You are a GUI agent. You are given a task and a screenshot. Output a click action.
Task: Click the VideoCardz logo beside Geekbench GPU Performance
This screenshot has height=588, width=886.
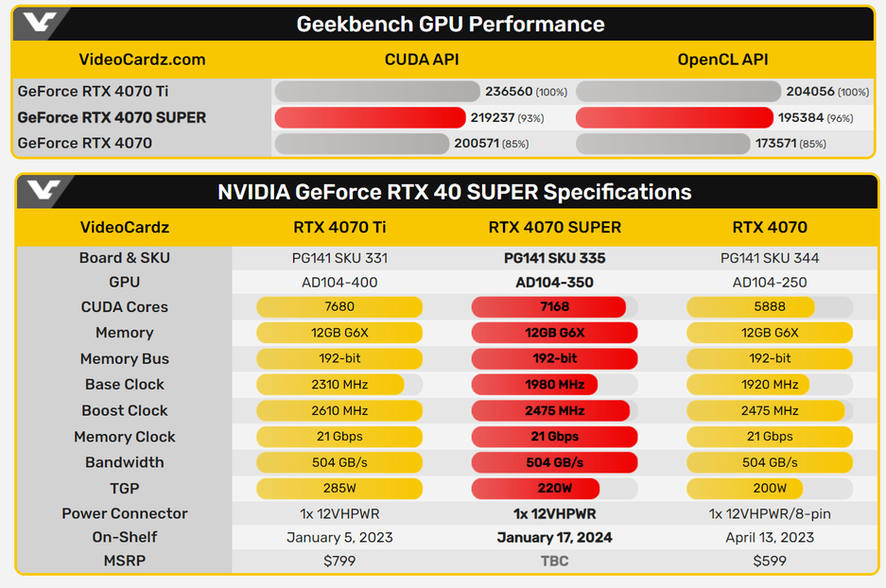[x=42, y=24]
